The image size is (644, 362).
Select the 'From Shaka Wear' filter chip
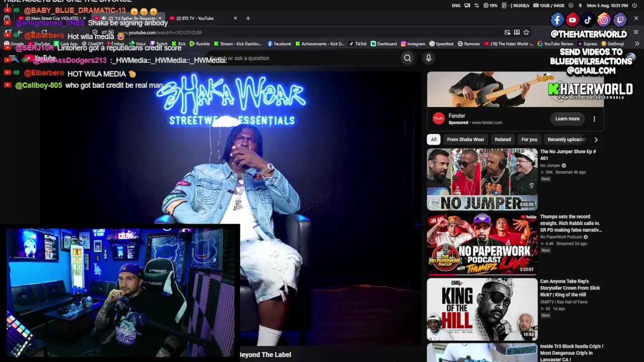[465, 140]
